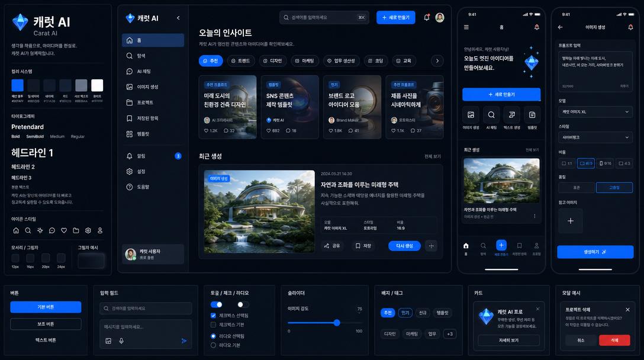This screenshot has width=644, height=360.
Task: Choose standard quality option left of highlighted one
Action: pyautogui.click(x=577, y=187)
